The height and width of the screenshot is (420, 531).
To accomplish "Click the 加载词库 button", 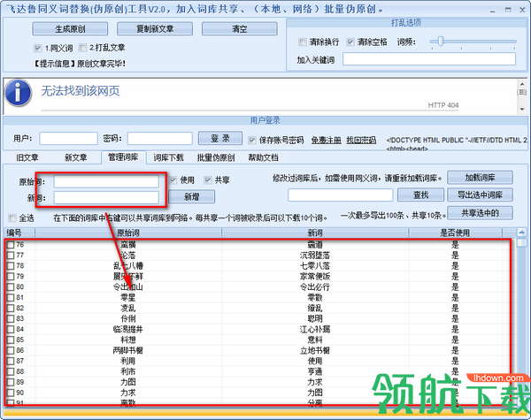I will pyautogui.click(x=480, y=178).
